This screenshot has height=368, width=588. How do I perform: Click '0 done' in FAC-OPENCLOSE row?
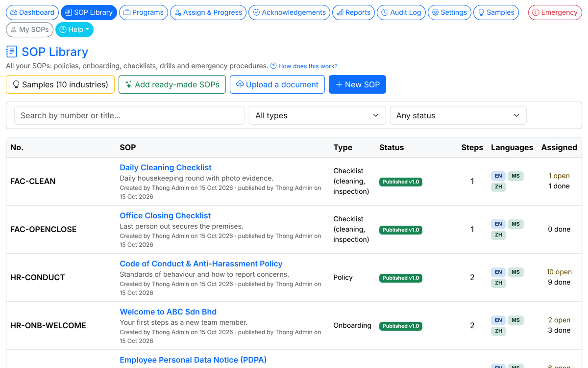click(559, 229)
